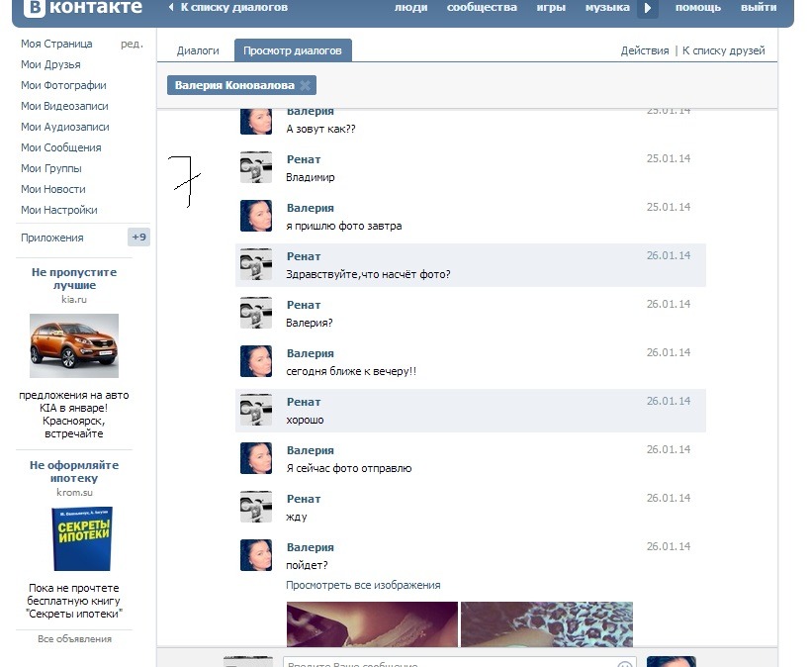Click the Секреты ипотеки book image
The width and height of the screenshot is (812, 667).
coord(82,538)
